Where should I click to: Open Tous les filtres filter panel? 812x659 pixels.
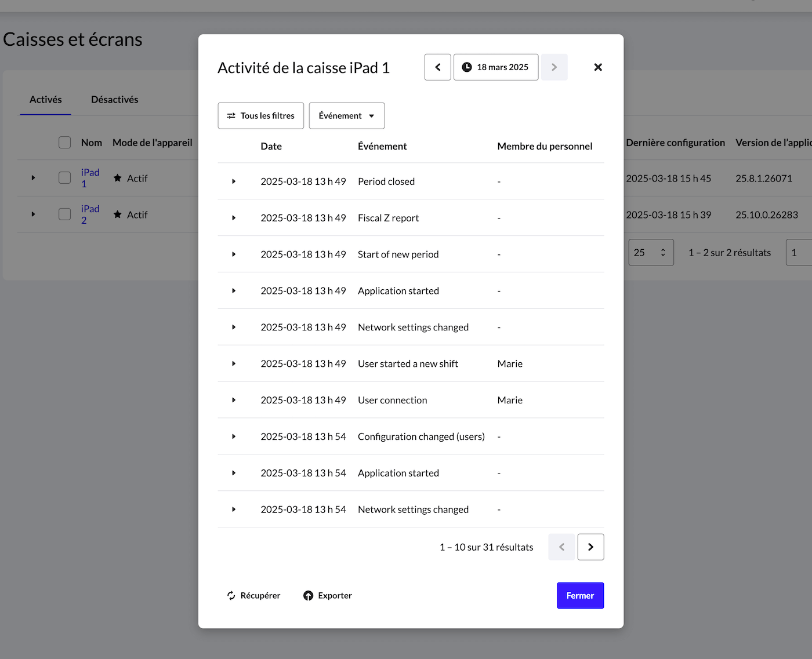click(260, 116)
